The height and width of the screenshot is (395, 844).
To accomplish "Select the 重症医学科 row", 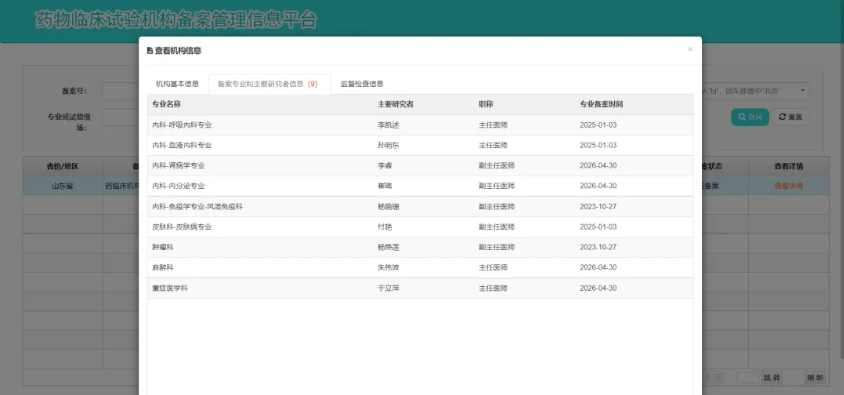I will tap(420, 288).
